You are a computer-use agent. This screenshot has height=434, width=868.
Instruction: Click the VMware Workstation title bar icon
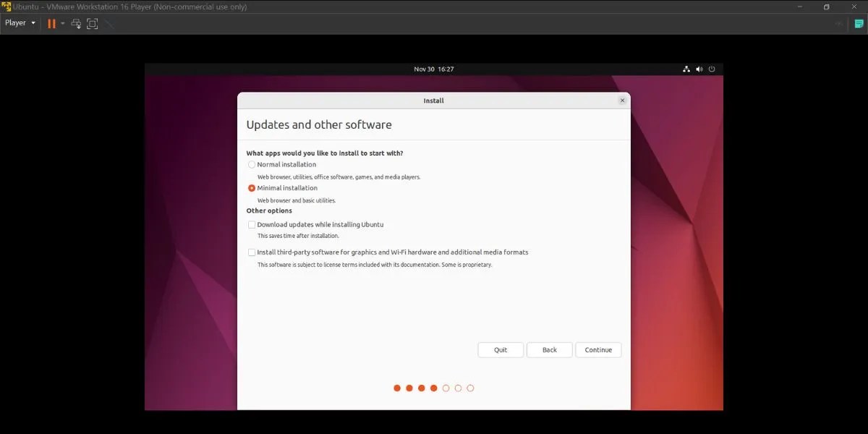pos(6,7)
